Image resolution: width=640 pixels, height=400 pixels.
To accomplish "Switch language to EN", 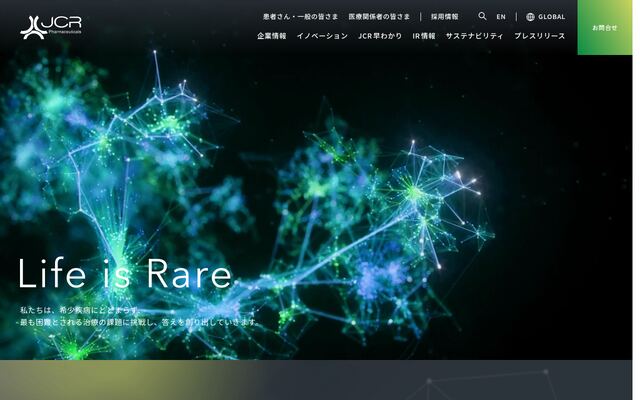I will pyautogui.click(x=501, y=17).
